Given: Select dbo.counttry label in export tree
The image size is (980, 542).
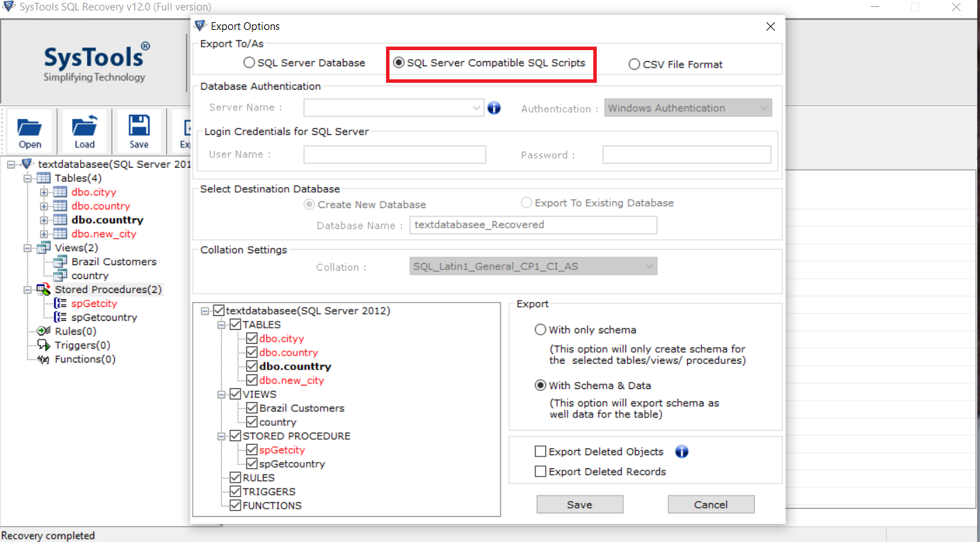Looking at the screenshot, I should point(295,367).
